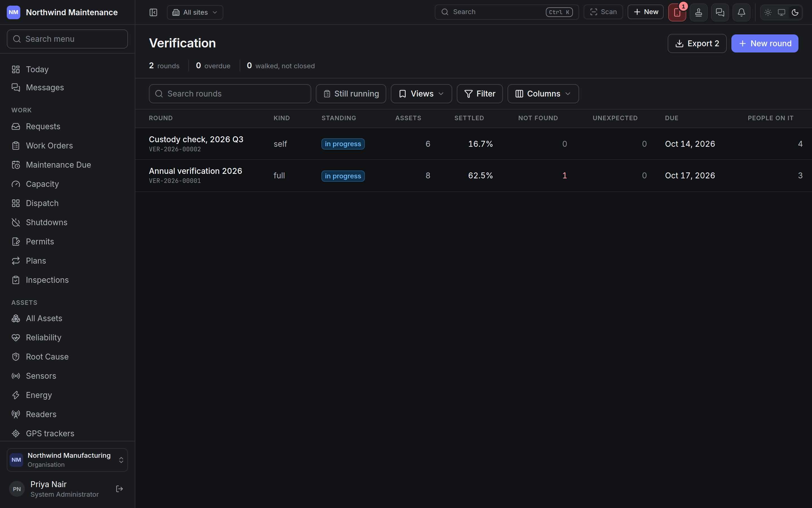Open the Columns dropdown

tap(543, 94)
